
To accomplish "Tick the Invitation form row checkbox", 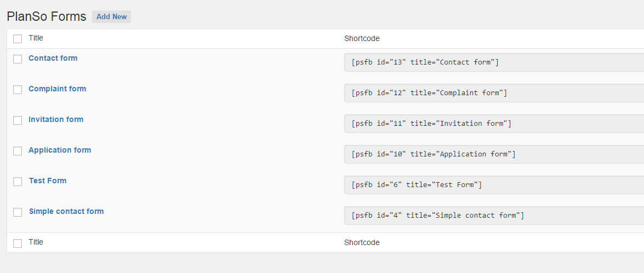I will (18, 120).
